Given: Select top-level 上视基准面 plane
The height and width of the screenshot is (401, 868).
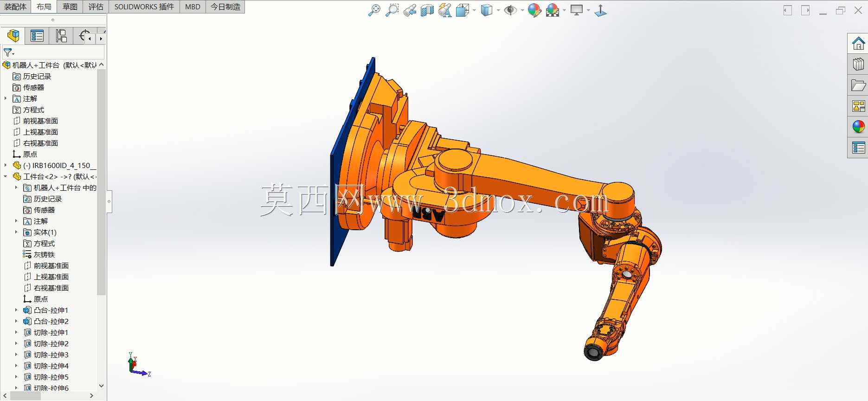Looking at the screenshot, I should (x=35, y=132).
